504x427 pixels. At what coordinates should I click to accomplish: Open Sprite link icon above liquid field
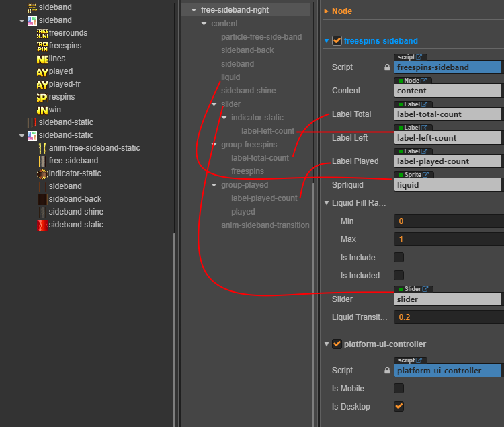click(x=425, y=174)
